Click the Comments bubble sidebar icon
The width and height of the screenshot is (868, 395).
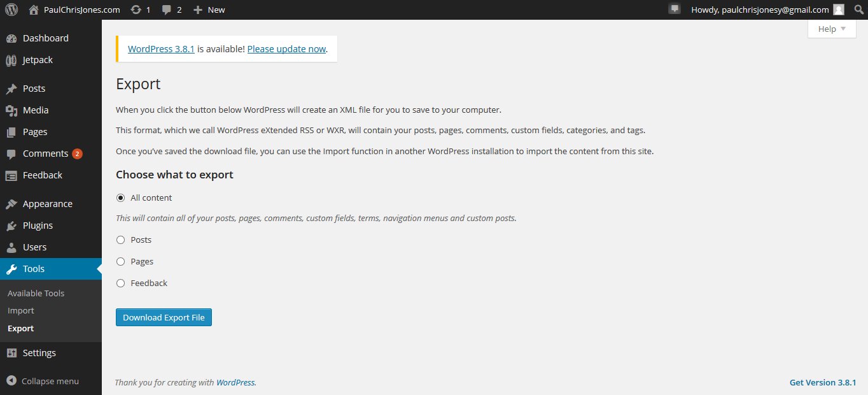[x=11, y=154]
